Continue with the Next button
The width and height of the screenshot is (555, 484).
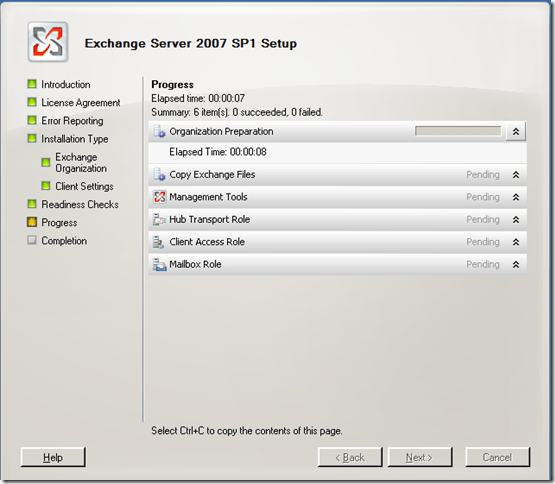tap(420, 457)
